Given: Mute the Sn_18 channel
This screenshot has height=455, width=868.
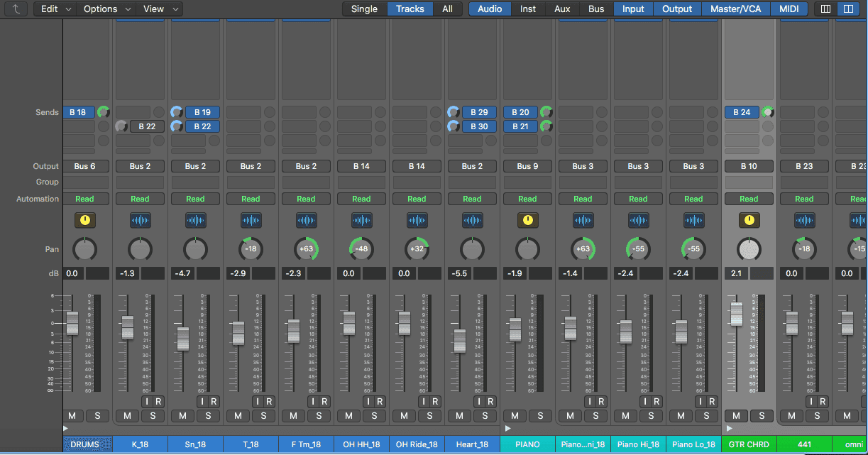Looking at the screenshot, I should click(182, 416).
